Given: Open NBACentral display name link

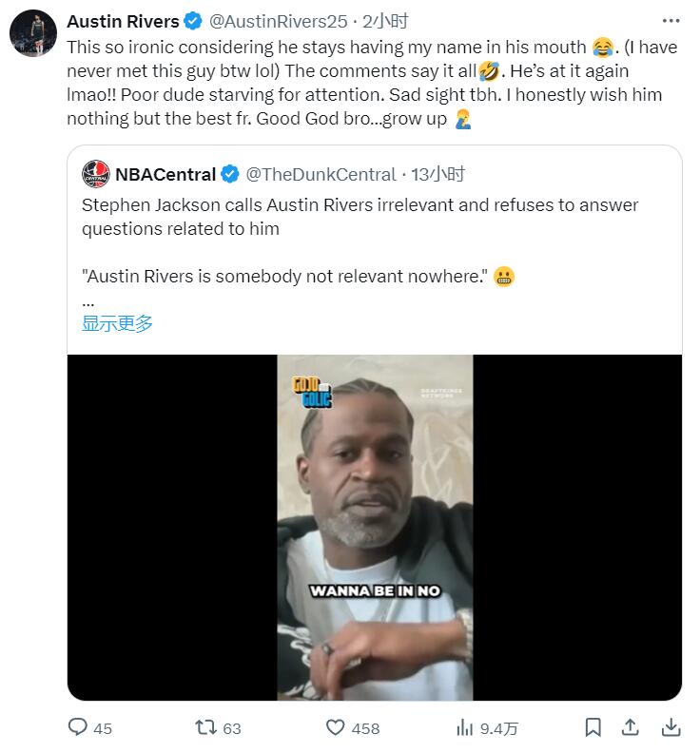Looking at the screenshot, I should [165, 174].
